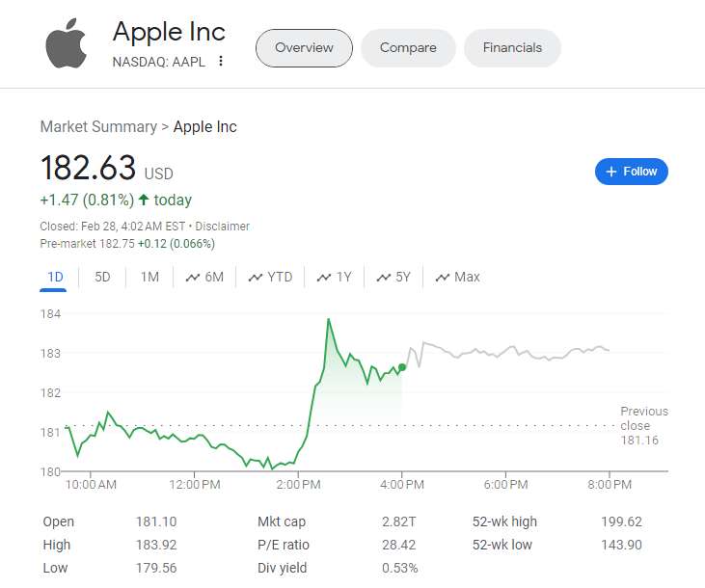Click the green up-arrow beside today
This screenshot has height=588, width=705.
click(x=144, y=200)
